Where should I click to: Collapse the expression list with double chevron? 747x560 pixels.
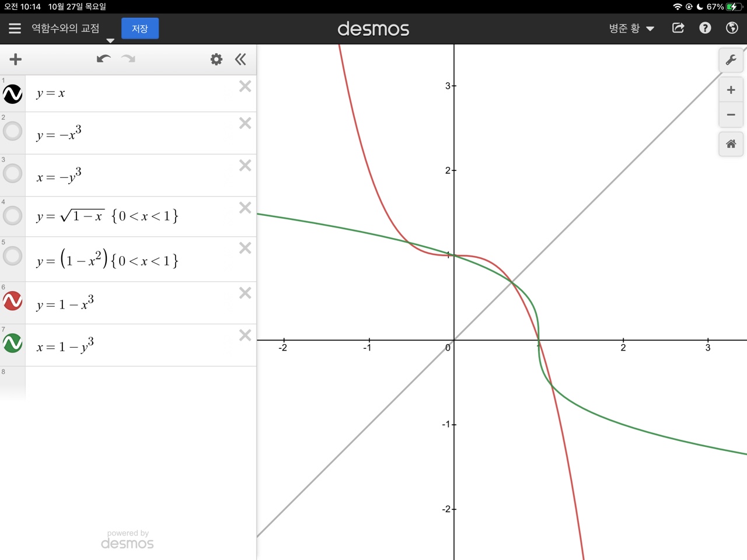(240, 59)
